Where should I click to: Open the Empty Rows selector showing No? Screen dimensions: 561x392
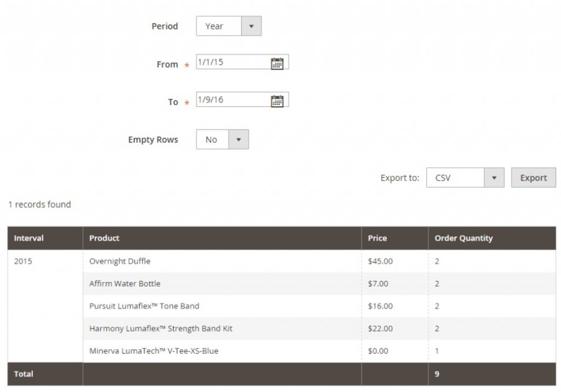click(211, 139)
